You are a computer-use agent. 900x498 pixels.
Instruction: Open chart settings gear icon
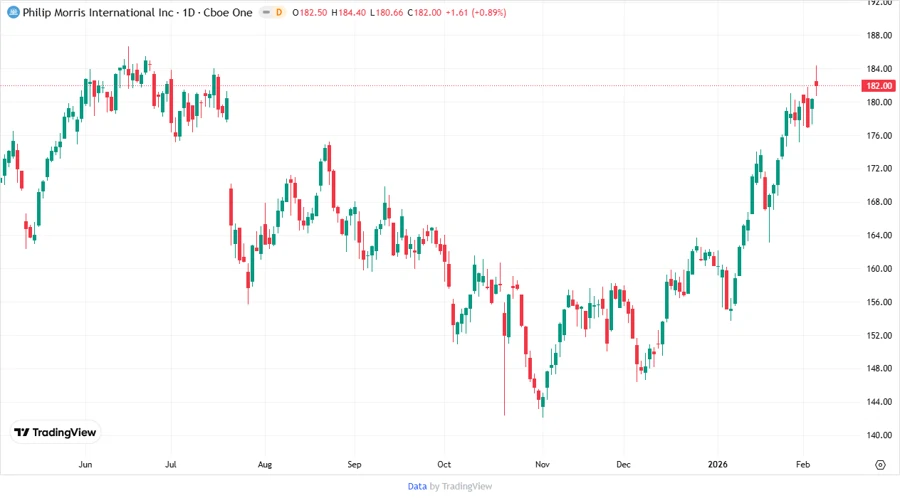click(880, 465)
